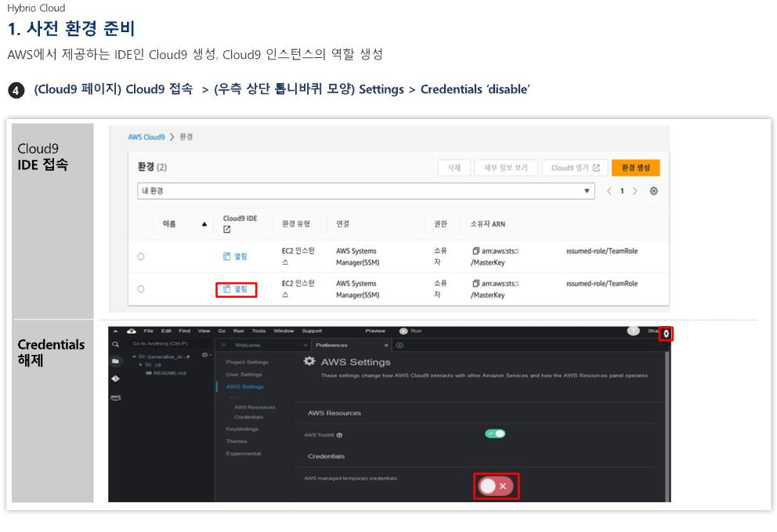Click the AWS Cloud9 breadcrumb link

pos(146,137)
